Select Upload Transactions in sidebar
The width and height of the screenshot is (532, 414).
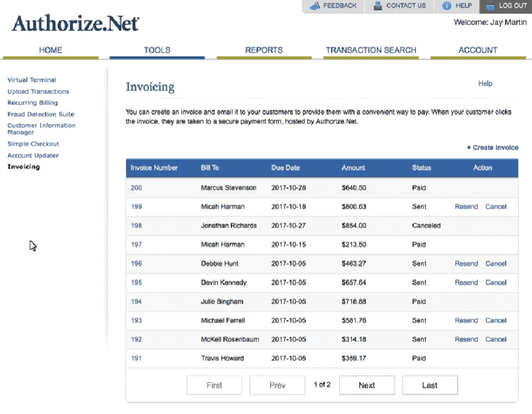pyautogui.click(x=38, y=91)
